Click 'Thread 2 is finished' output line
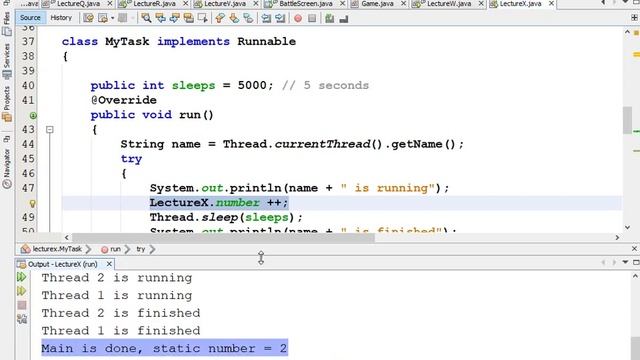Screen dimensions: 640x360 tap(121, 313)
